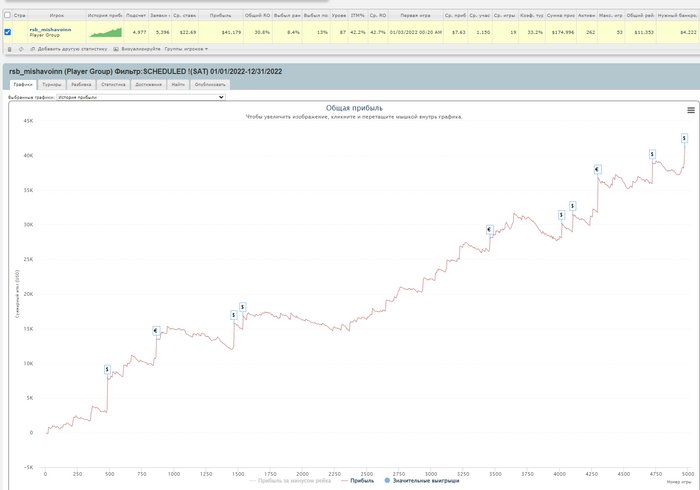Open the Статистика tab

(113, 84)
